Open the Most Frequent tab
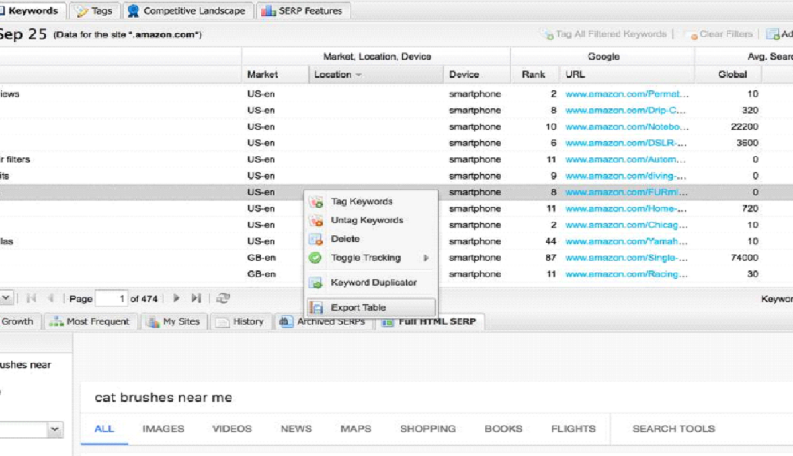The width and height of the screenshot is (793, 456). (x=91, y=322)
